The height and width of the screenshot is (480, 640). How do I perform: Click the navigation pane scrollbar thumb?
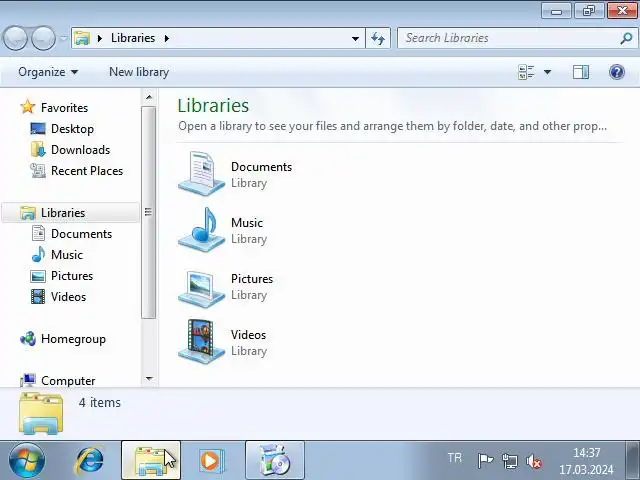click(x=149, y=212)
